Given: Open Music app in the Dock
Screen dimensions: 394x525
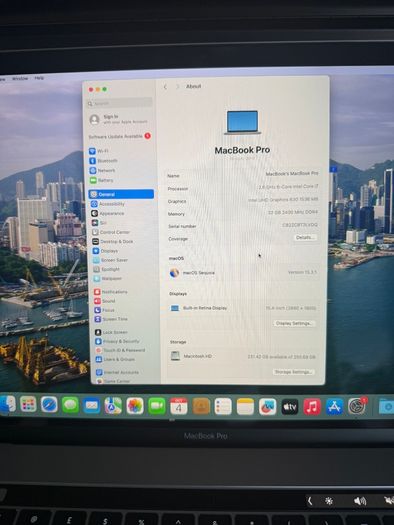Looking at the screenshot, I should [x=312, y=407].
